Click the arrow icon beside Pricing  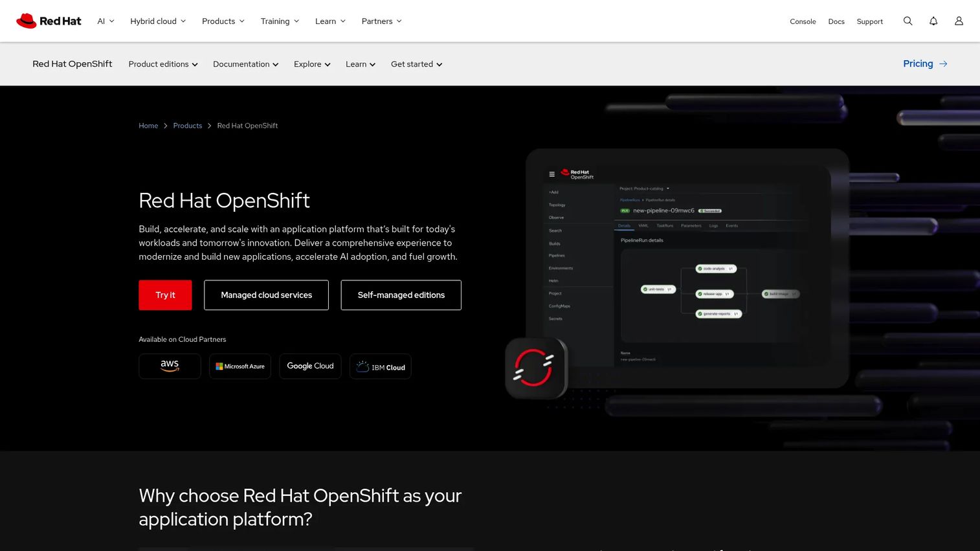pyautogui.click(x=943, y=63)
